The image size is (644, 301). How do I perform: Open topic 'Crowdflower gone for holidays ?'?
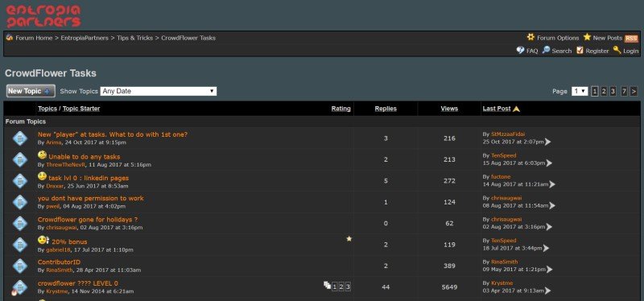(x=88, y=220)
